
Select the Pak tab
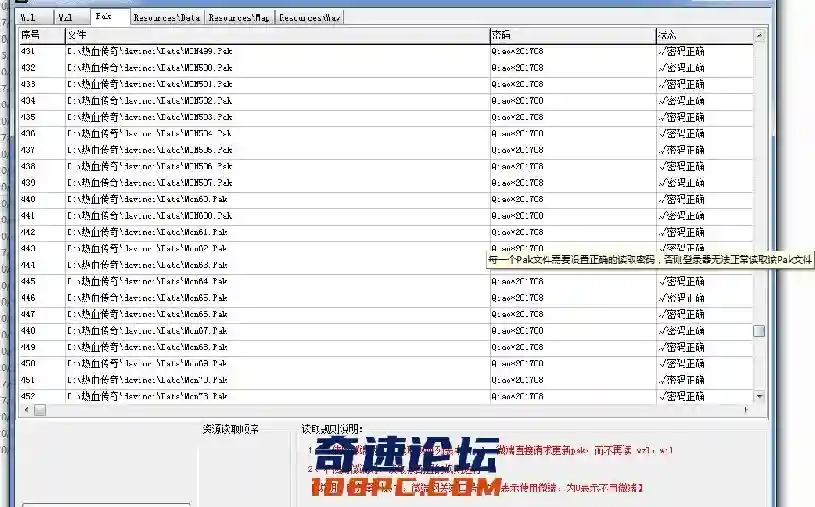click(x=110, y=16)
